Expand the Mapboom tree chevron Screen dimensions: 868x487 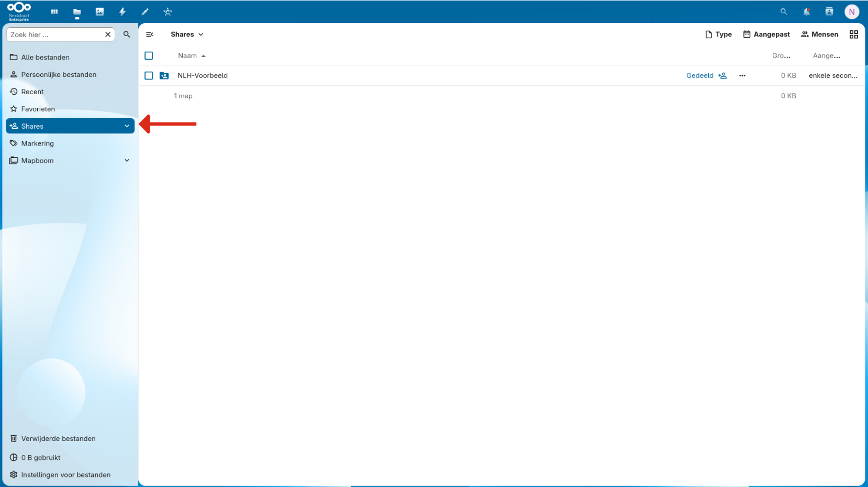pos(127,161)
